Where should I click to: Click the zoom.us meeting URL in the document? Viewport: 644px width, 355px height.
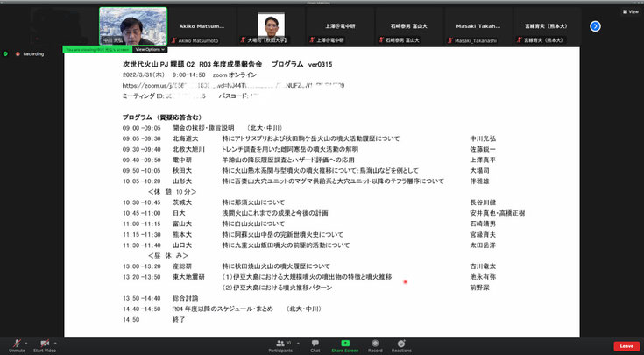[x=233, y=86]
